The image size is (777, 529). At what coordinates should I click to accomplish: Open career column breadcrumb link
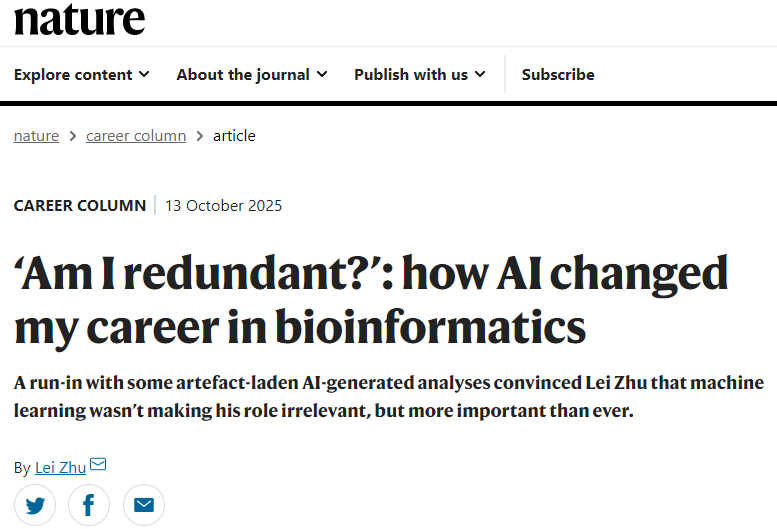[136, 136]
